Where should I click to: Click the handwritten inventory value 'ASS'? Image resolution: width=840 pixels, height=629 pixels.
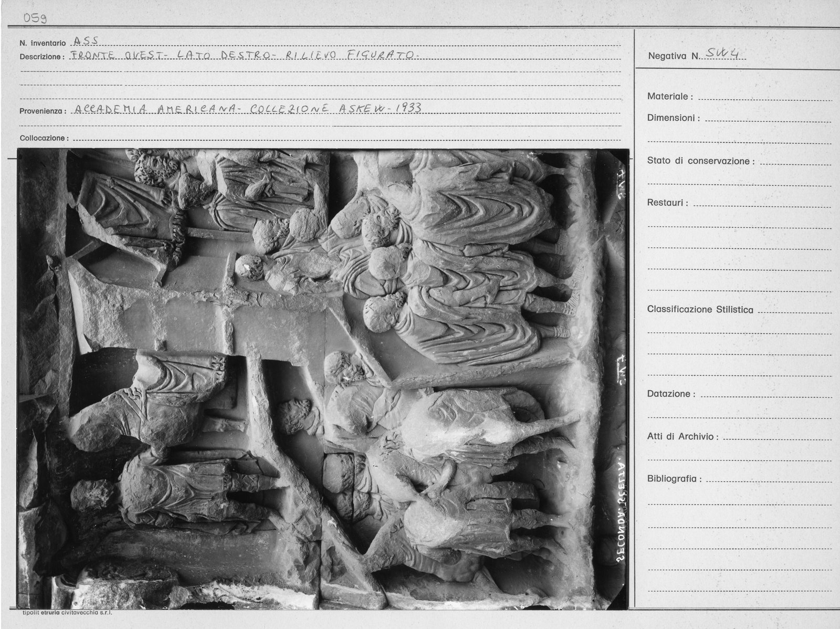(x=86, y=40)
